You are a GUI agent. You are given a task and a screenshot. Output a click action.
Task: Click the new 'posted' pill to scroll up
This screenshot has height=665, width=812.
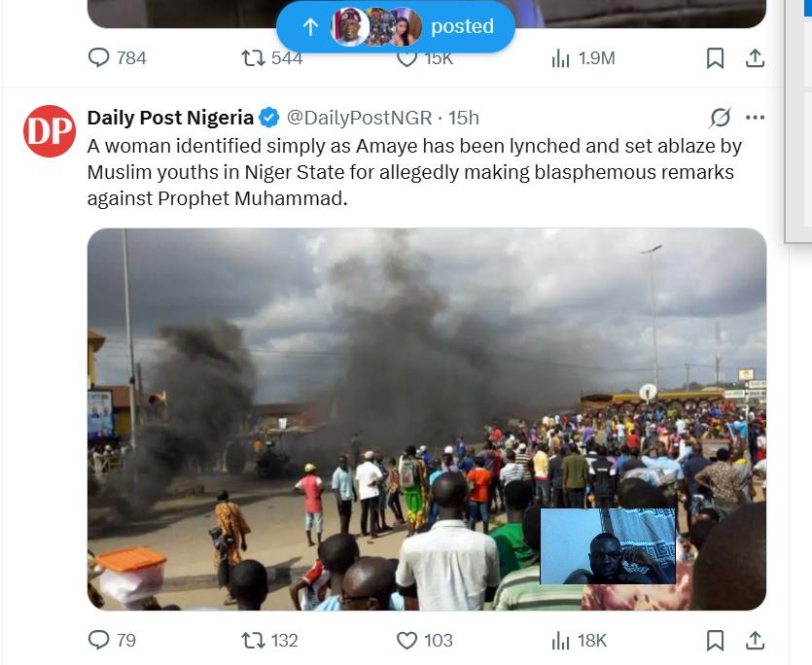396,27
